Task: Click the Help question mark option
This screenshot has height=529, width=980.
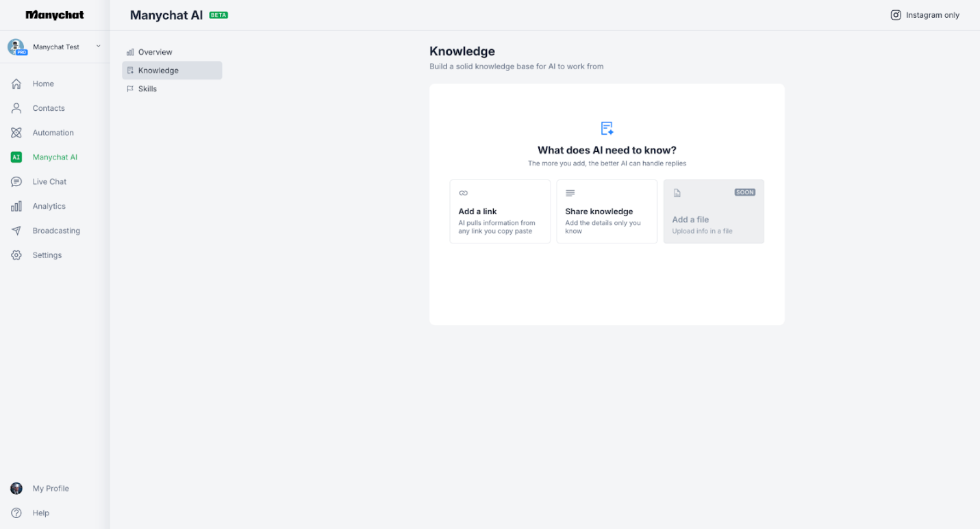Action: point(16,513)
